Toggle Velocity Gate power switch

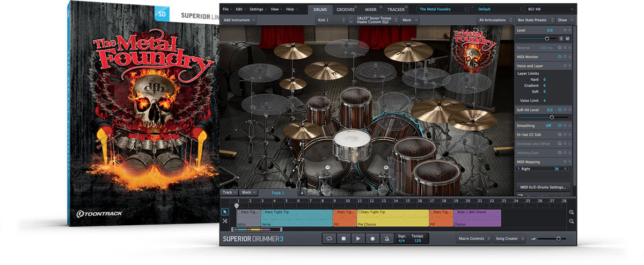click(559, 153)
